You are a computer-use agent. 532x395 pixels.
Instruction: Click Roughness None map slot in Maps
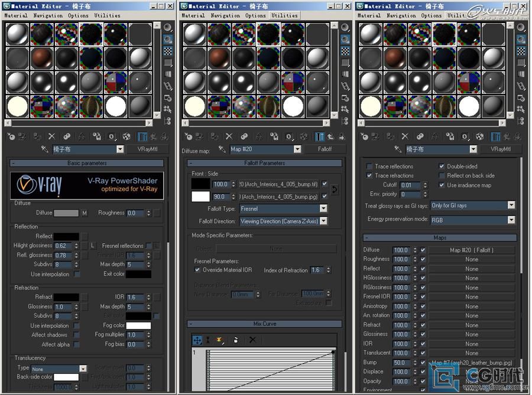(x=472, y=259)
